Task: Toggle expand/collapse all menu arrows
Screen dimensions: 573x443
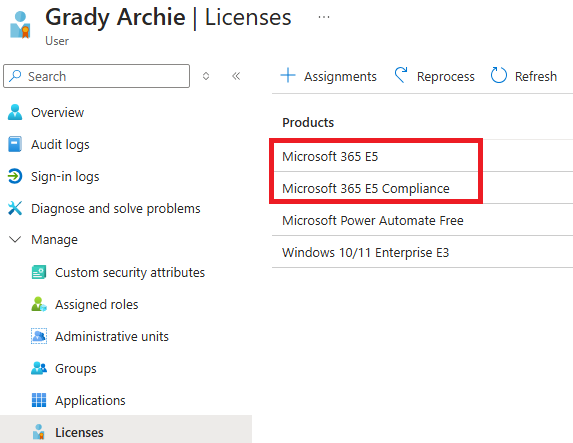Action: click(x=206, y=76)
